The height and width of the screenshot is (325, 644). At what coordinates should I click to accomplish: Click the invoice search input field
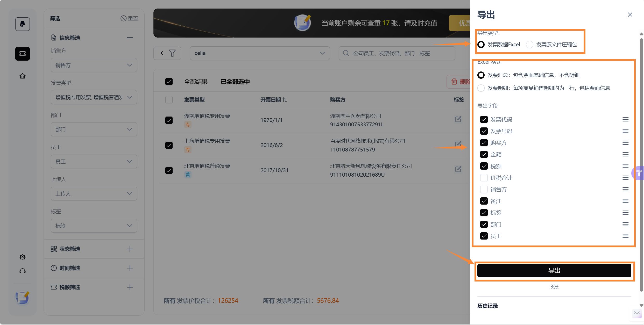[x=397, y=53]
